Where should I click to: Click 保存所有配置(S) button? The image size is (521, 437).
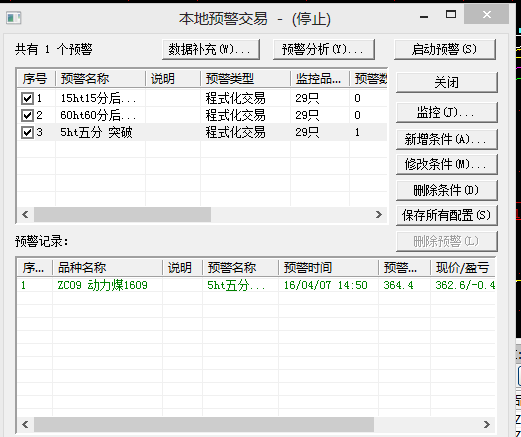tap(447, 215)
